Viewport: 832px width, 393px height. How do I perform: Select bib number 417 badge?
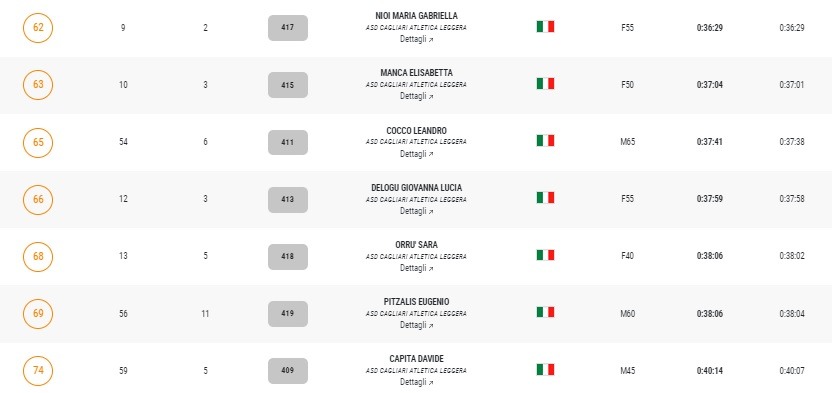pyautogui.click(x=288, y=28)
